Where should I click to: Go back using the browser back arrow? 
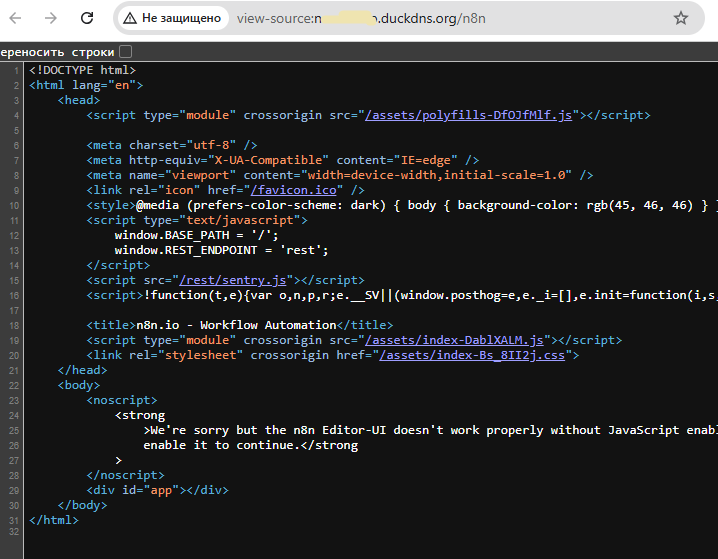[16, 18]
